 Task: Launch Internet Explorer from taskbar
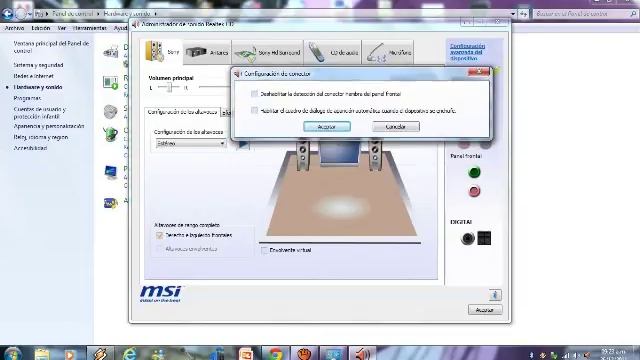tap(129, 354)
